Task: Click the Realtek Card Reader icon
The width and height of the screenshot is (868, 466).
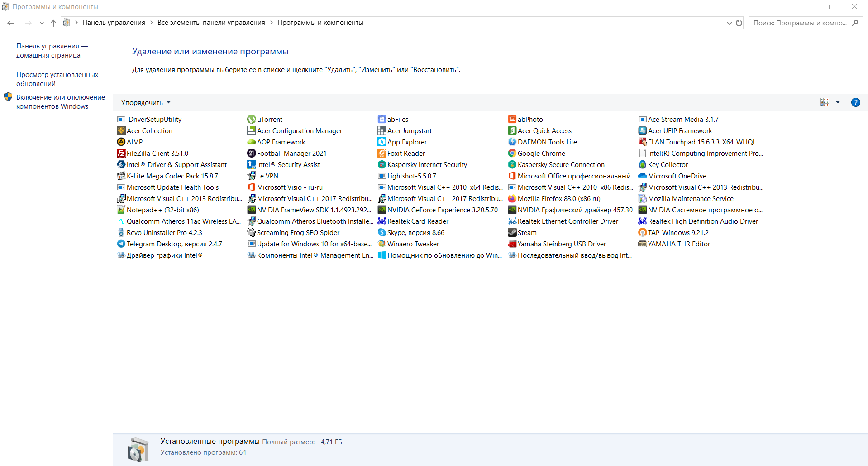Action: click(x=382, y=221)
